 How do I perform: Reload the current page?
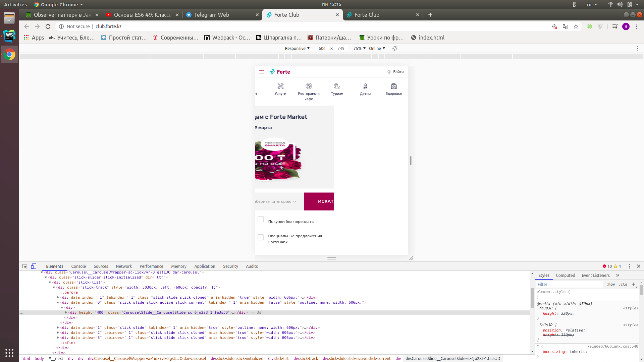(x=48, y=26)
